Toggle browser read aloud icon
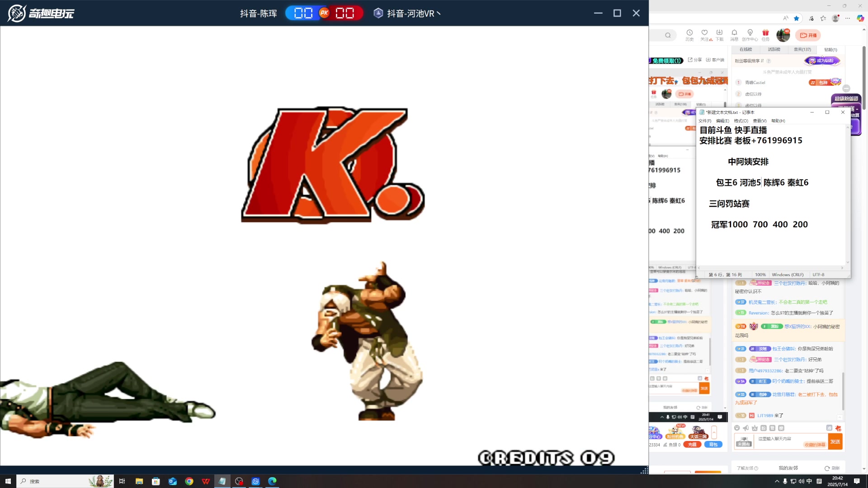Screen dimensions: 868x488 pyautogui.click(x=786, y=18)
